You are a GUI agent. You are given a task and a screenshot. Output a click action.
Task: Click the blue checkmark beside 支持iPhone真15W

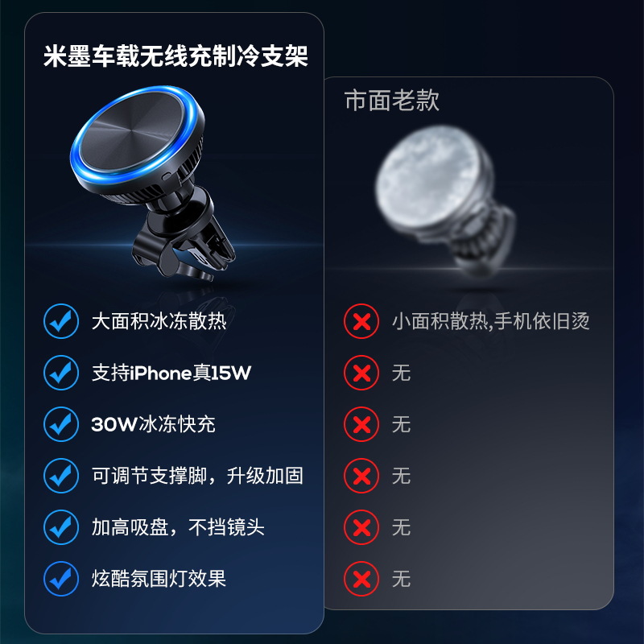(x=61, y=373)
